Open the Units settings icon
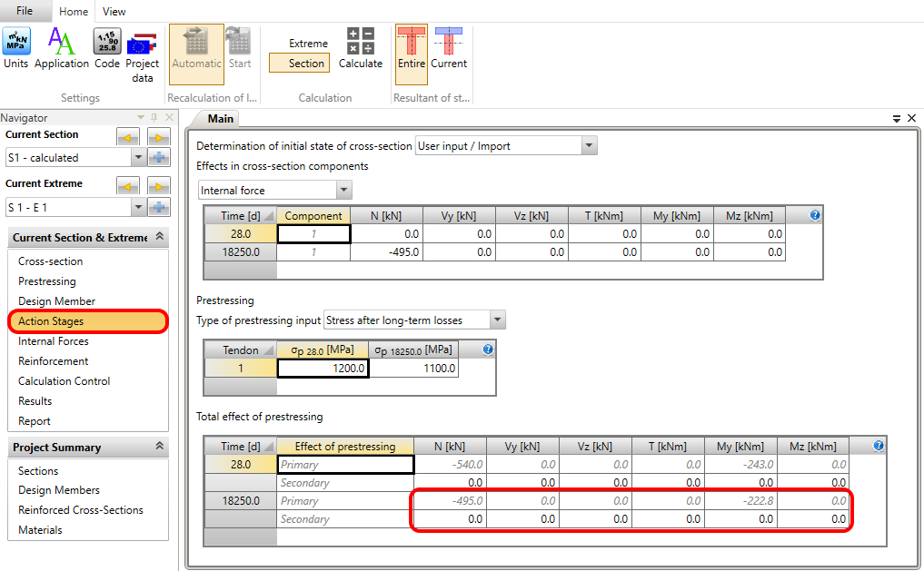924x571 pixels. 15,48
